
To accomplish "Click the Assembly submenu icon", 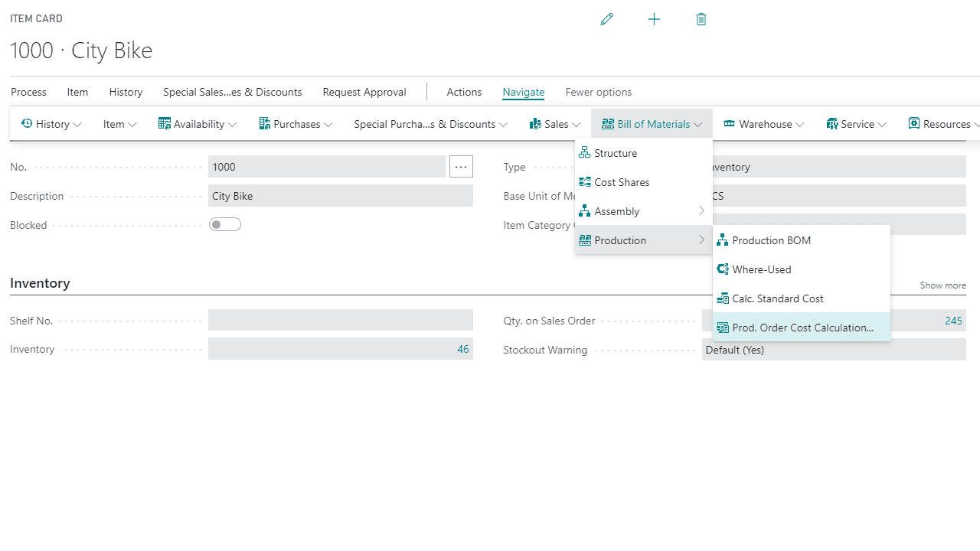I will coord(584,211).
